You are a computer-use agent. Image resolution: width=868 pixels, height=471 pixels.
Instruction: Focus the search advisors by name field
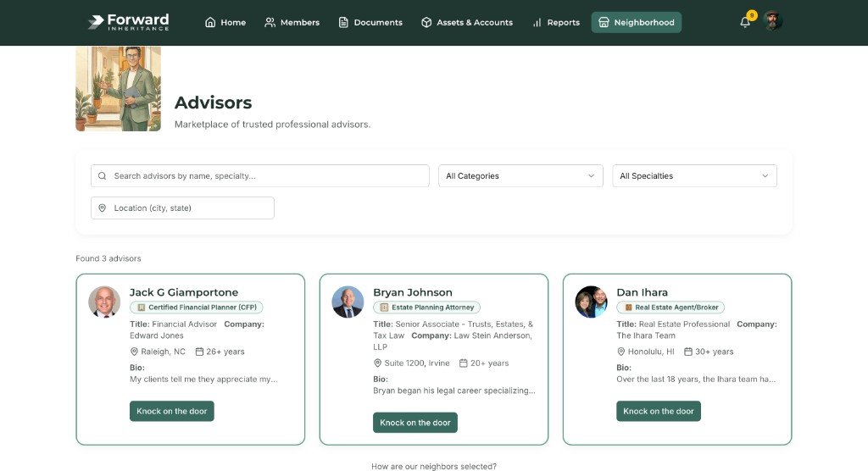[x=267, y=176]
